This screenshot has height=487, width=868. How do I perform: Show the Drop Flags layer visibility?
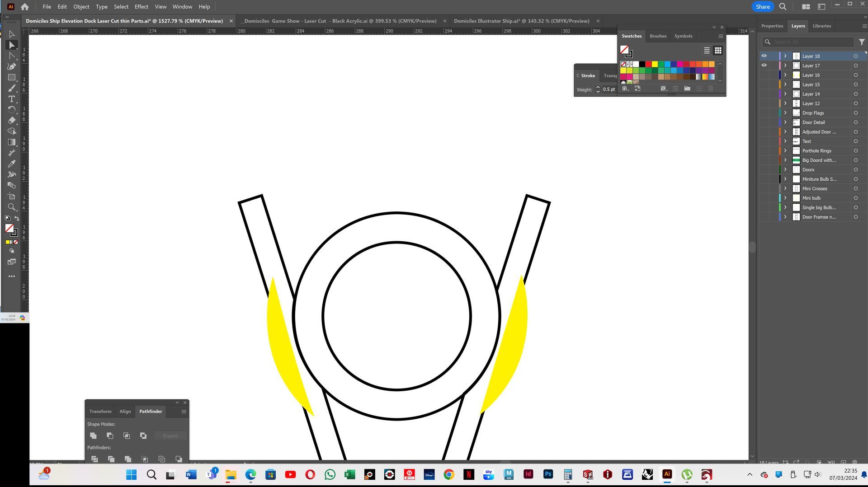(x=764, y=113)
